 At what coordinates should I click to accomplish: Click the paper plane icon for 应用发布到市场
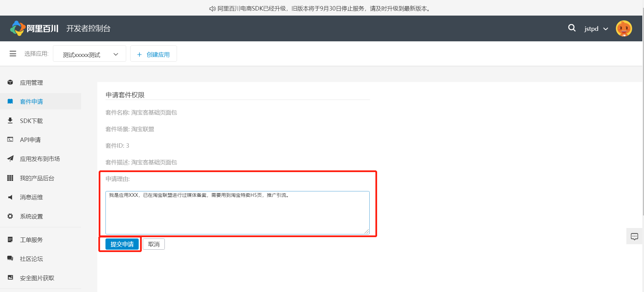10,159
